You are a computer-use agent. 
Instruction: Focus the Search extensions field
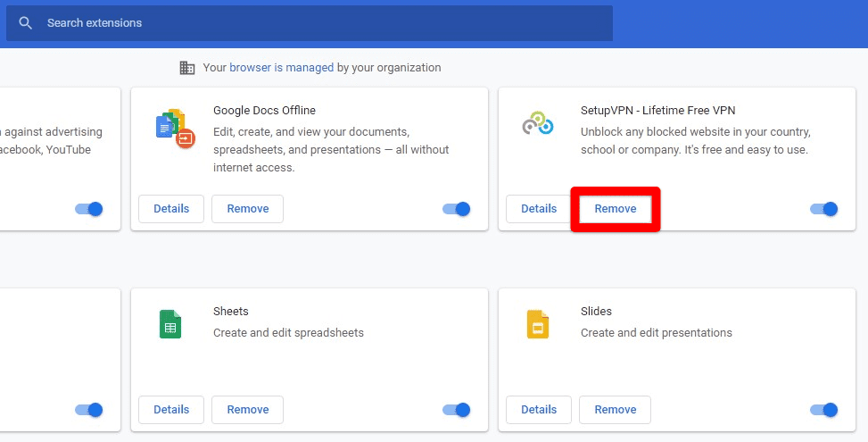(310, 22)
